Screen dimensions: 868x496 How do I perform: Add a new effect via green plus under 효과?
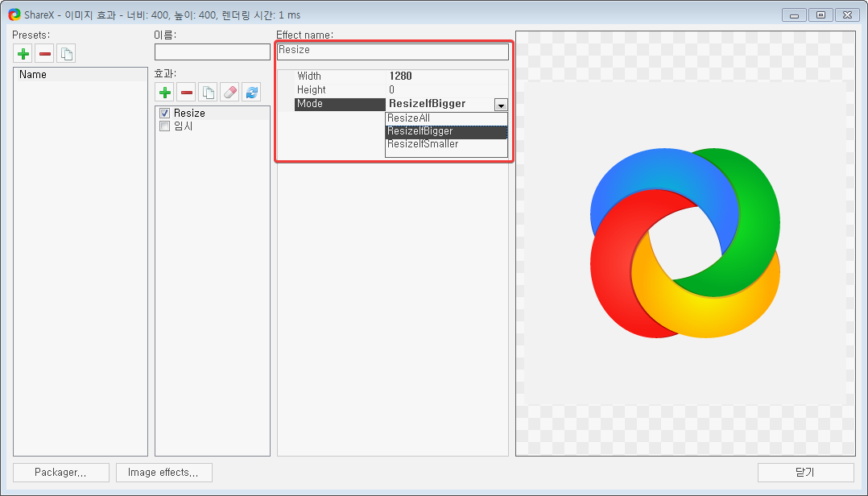click(x=165, y=92)
